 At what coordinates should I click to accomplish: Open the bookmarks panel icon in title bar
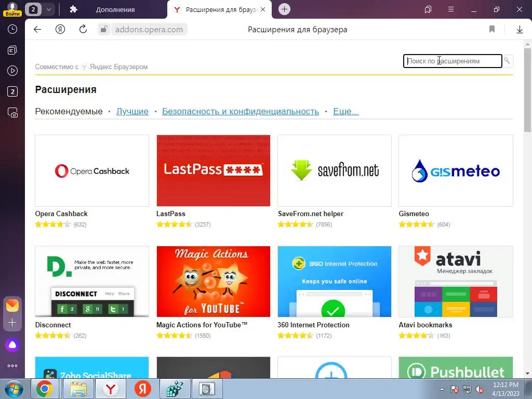[x=428, y=9]
